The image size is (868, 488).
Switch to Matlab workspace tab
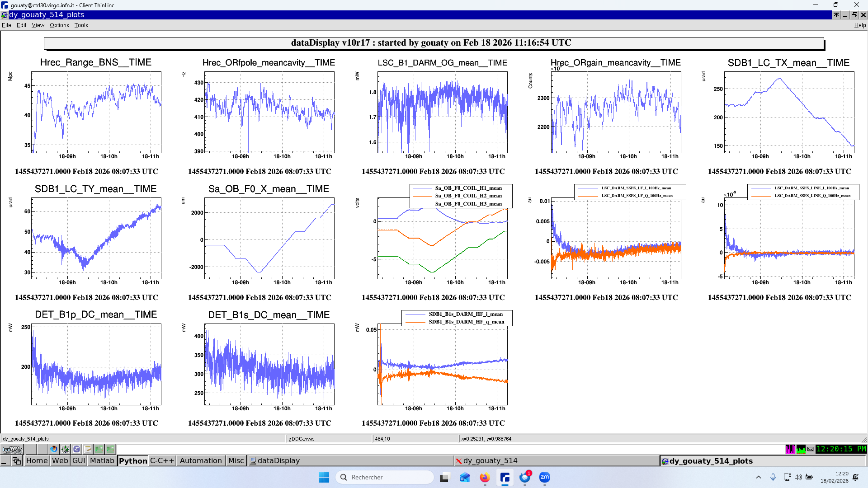(x=102, y=460)
